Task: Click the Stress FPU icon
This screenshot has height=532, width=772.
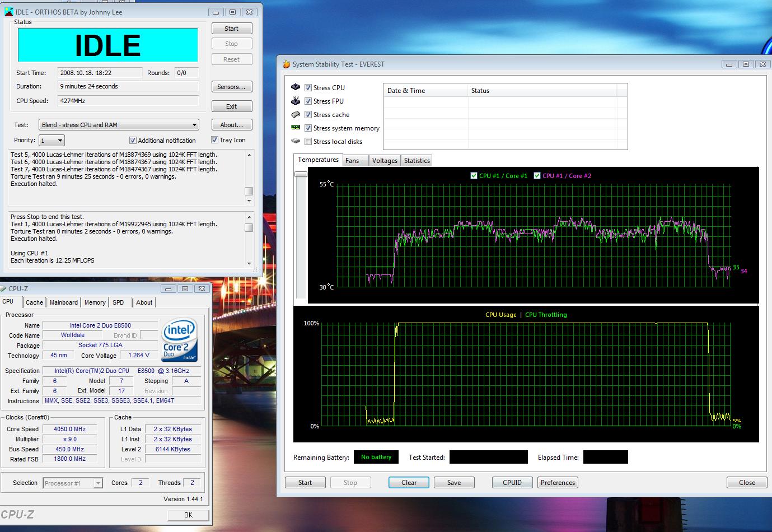Action: coord(296,101)
